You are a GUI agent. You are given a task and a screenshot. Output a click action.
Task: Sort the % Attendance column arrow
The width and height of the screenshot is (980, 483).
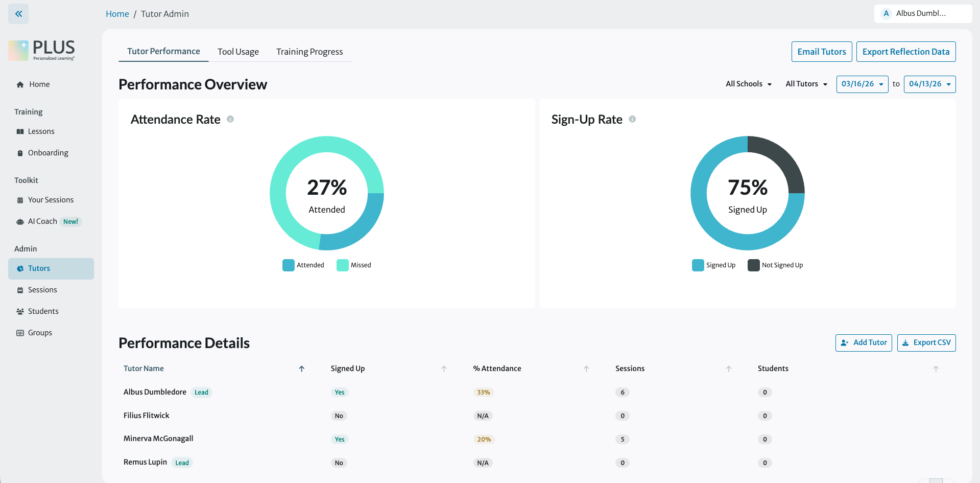tap(586, 369)
